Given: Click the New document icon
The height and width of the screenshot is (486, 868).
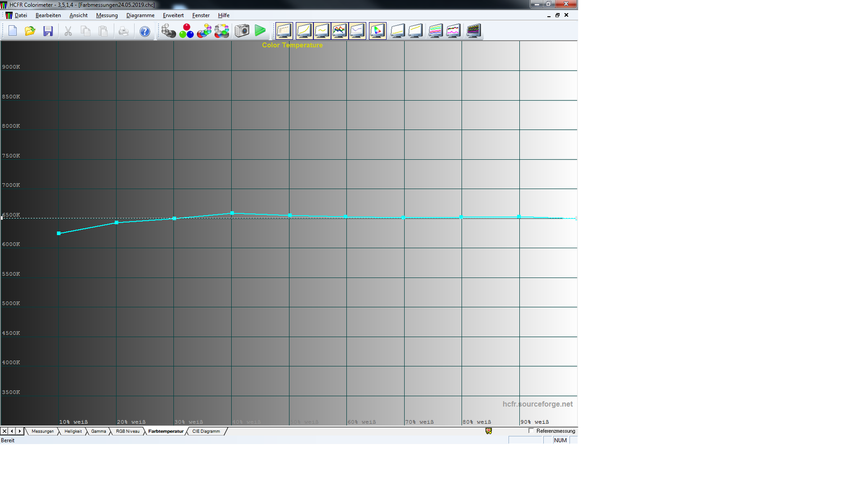Looking at the screenshot, I should [x=13, y=31].
